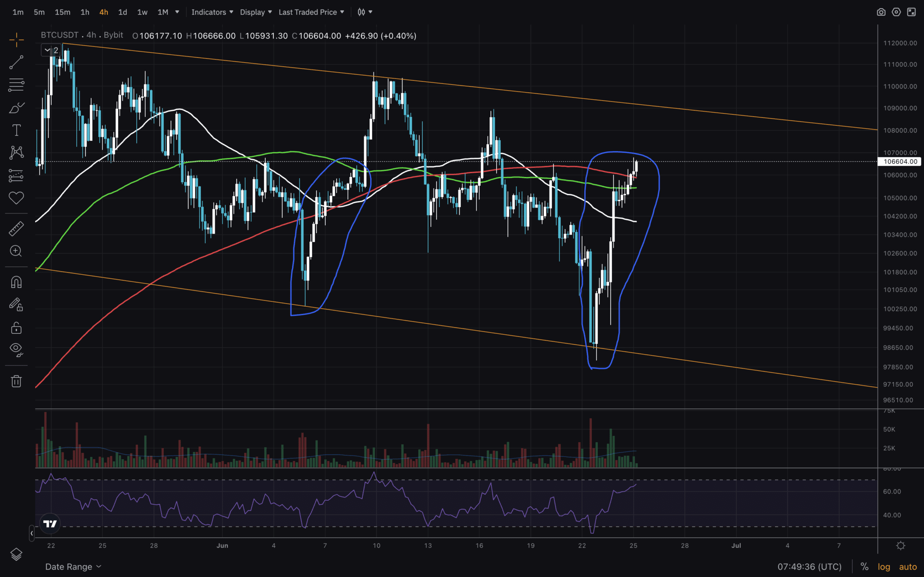Switch price scale to percentage mode
The width and height of the screenshot is (924, 577).
[x=864, y=567]
